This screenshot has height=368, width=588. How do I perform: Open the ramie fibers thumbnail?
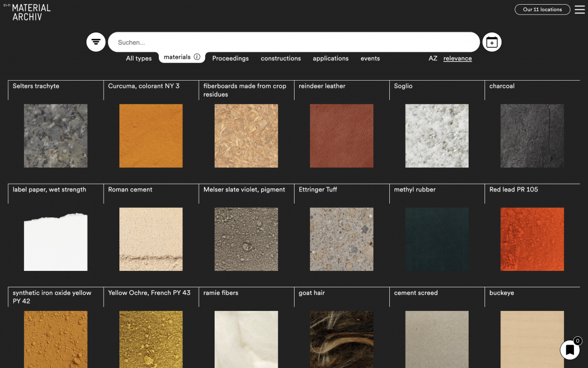[x=246, y=340]
